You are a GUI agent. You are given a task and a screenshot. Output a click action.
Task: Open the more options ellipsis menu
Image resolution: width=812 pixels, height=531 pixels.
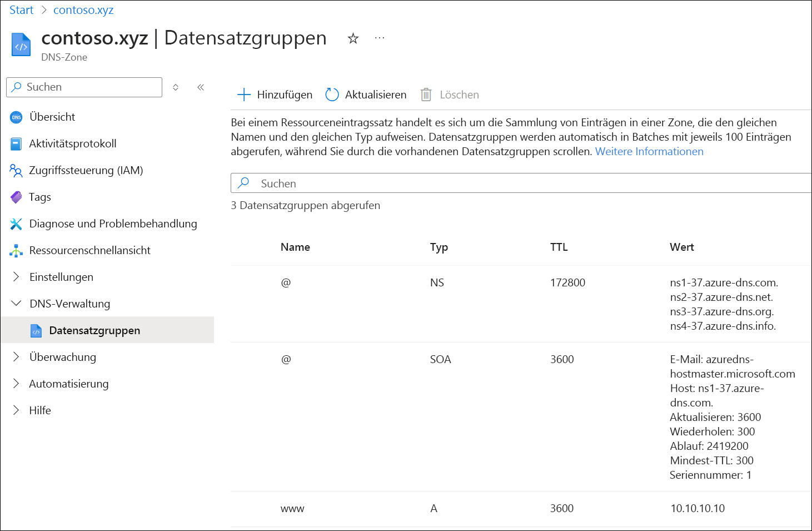coord(380,38)
